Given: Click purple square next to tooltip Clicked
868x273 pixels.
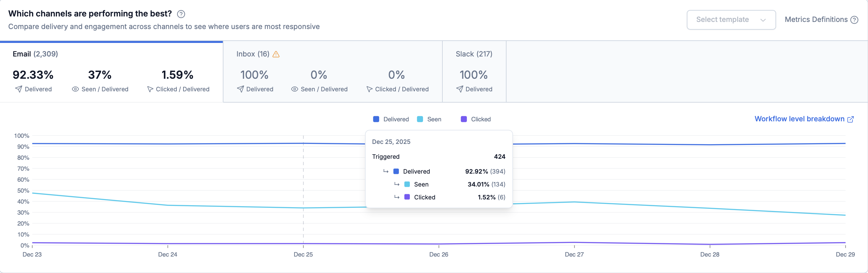Looking at the screenshot, I should (407, 197).
